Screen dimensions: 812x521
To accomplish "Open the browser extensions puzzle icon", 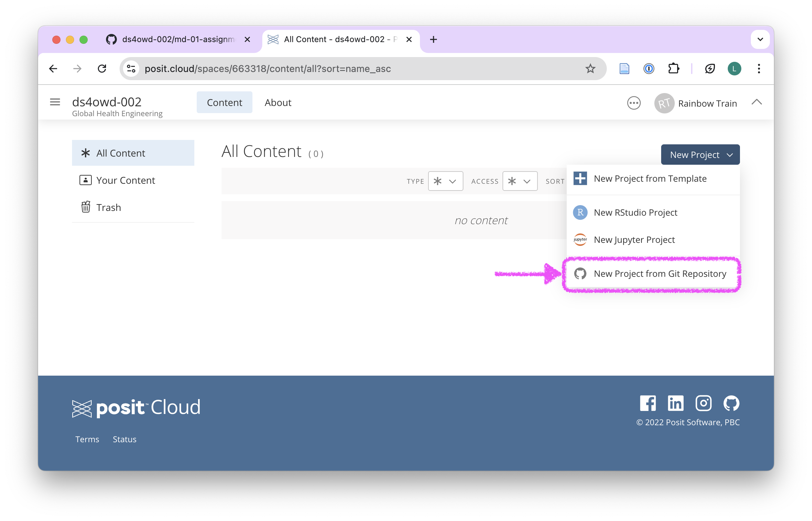I will tap(673, 69).
